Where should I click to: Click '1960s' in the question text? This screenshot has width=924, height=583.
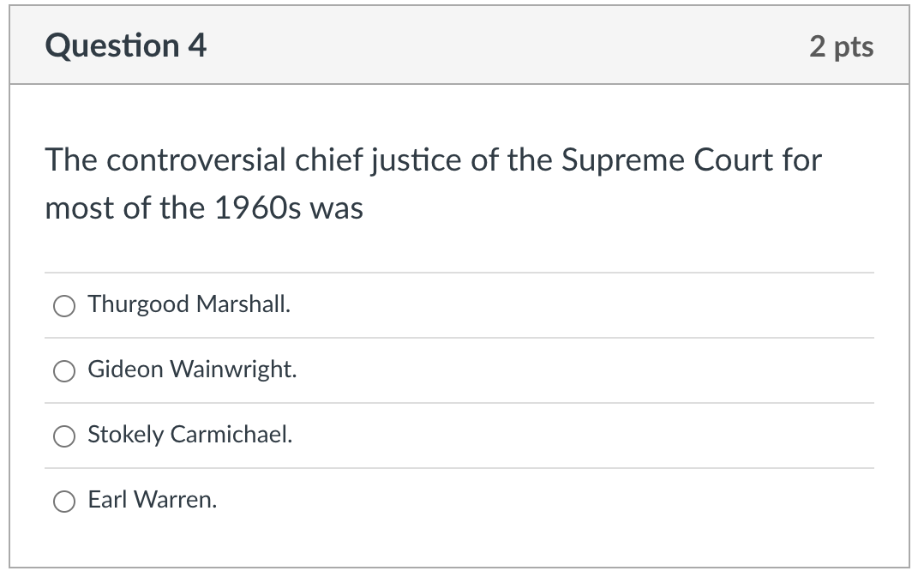click(x=257, y=208)
